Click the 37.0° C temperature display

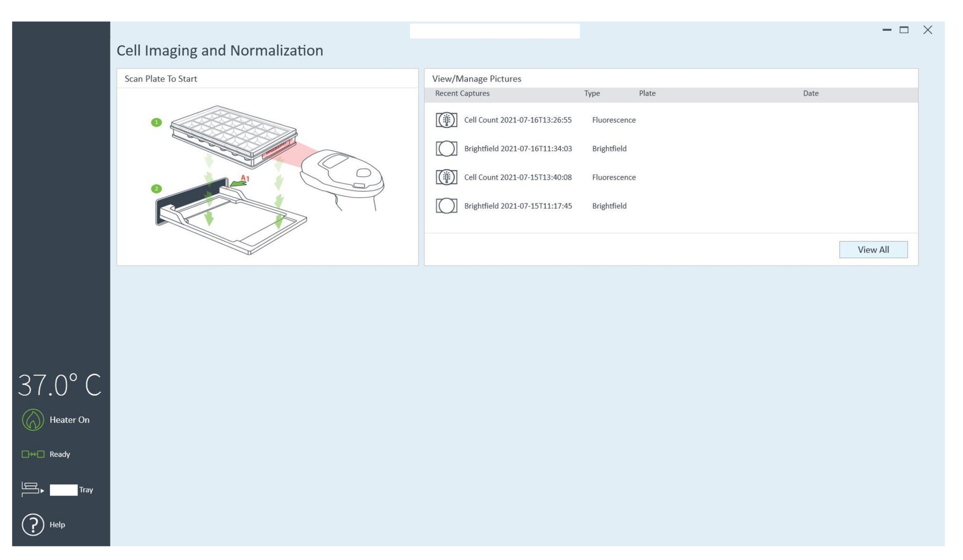(60, 385)
